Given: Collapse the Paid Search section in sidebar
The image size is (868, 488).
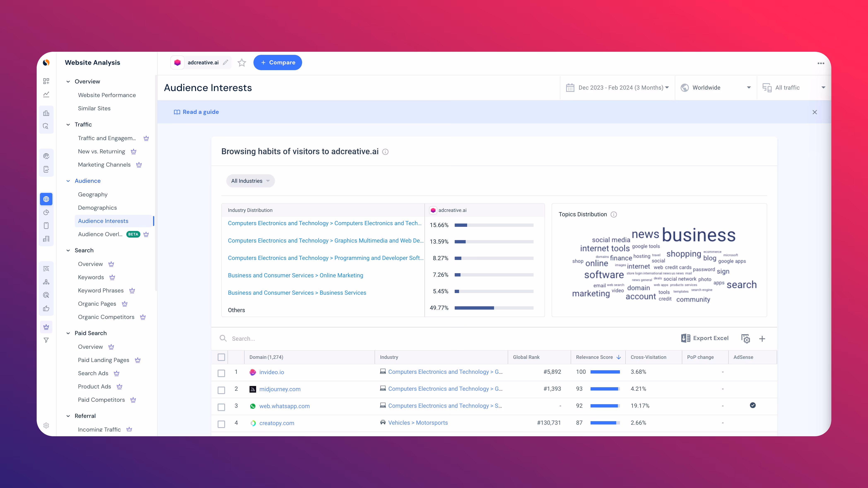Looking at the screenshot, I should (x=68, y=333).
